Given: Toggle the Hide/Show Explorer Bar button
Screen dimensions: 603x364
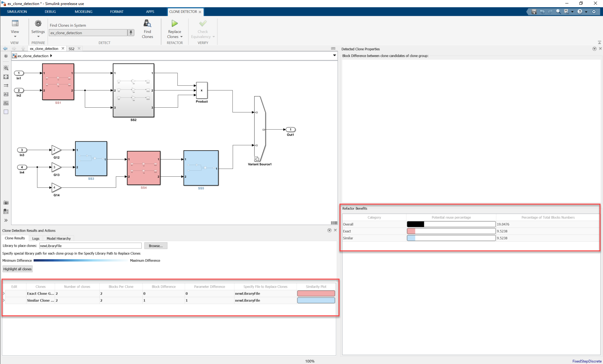Looking at the screenshot, I should 6,56.
